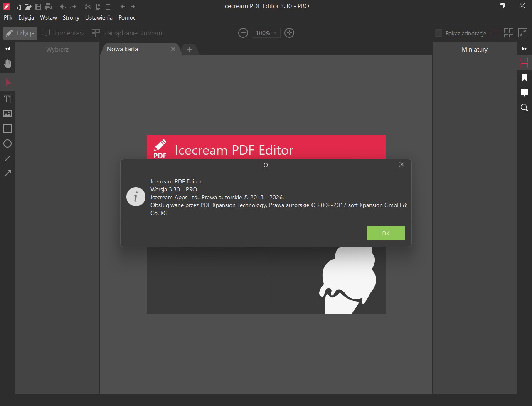Open the 100% zoom dropdown
Viewport: 532px width, 406px height.
(x=266, y=33)
